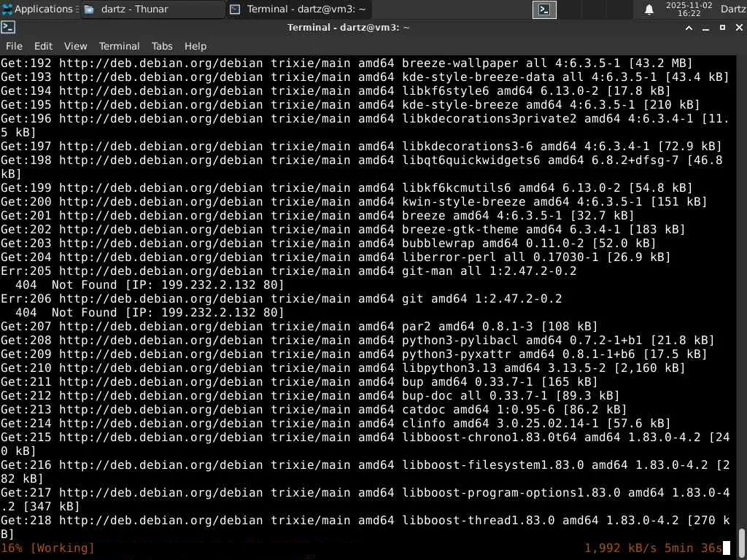
Task: Click the 'bup-doc' package name
Action: 427,395
